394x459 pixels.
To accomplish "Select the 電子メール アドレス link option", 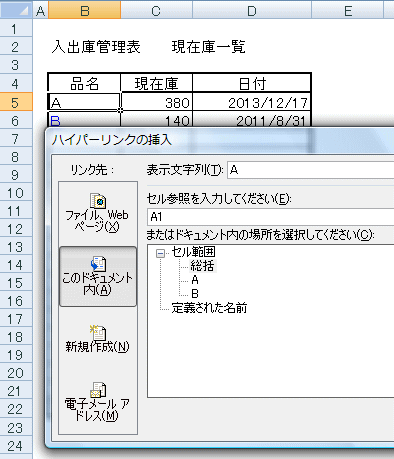I will click(x=97, y=402).
